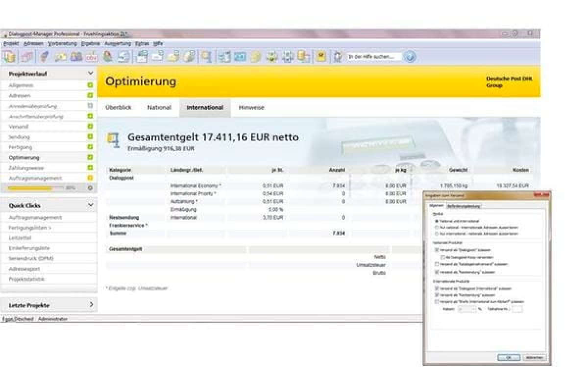This screenshot has height=367, width=588.
Task: Click the grey status icon next to Anredenüberprüfung
Action: point(90,106)
